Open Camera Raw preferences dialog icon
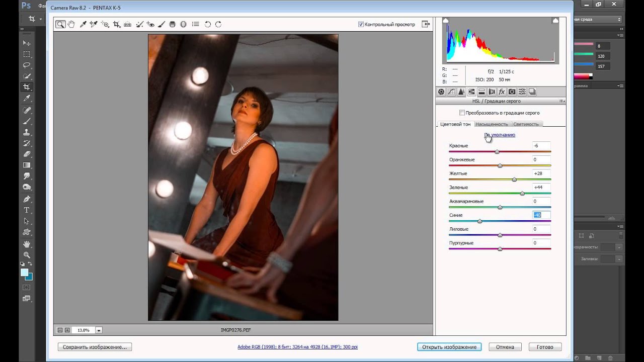Screen dimensions: 644x362 pyautogui.click(x=195, y=24)
